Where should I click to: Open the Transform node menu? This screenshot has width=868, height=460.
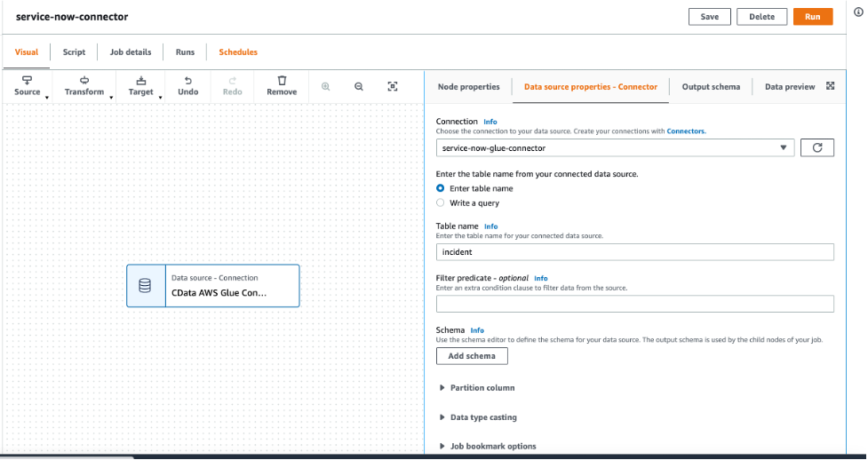(x=84, y=86)
